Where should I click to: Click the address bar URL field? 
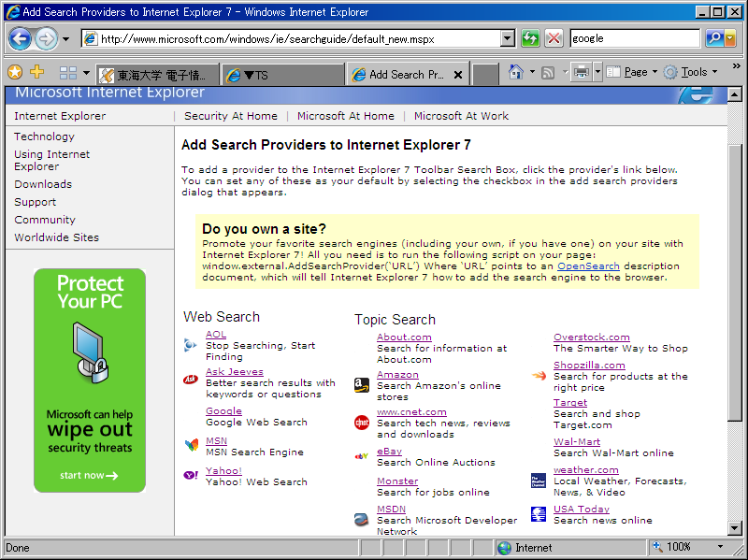[x=291, y=38]
